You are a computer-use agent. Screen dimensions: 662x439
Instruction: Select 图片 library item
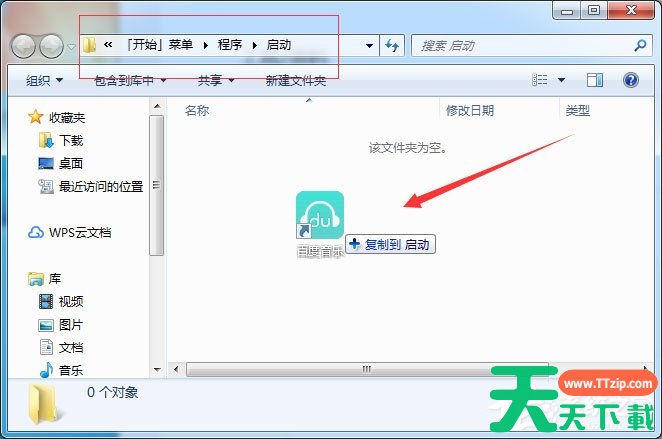pyautogui.click(x=71, y=325)
